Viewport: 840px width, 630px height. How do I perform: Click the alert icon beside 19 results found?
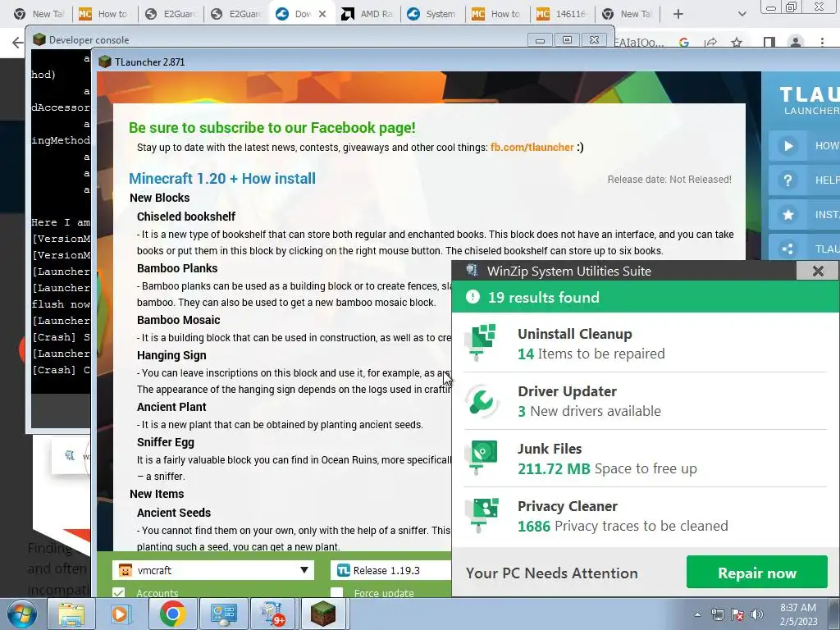coord(472,297)
